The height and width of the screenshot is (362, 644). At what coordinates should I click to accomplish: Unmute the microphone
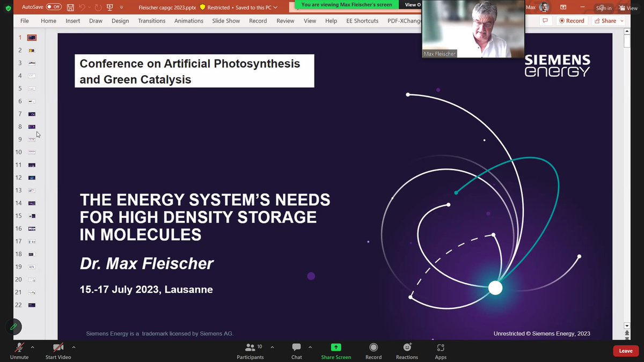point(18,350)
